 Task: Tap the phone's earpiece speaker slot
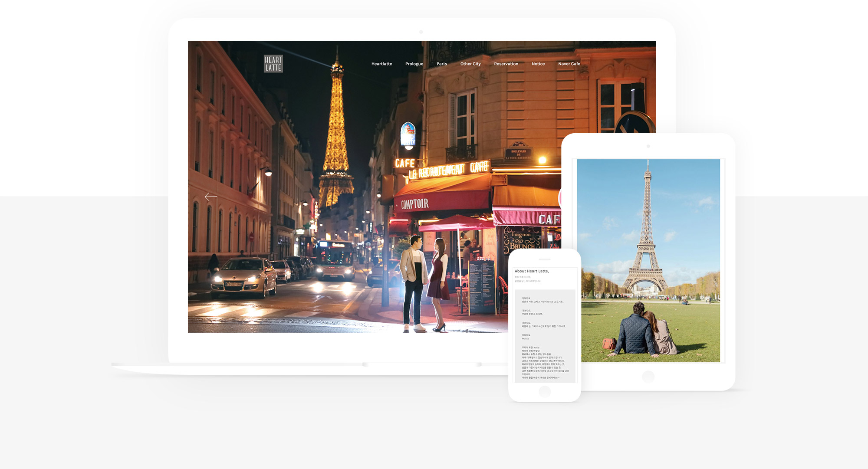coord(544,259)
